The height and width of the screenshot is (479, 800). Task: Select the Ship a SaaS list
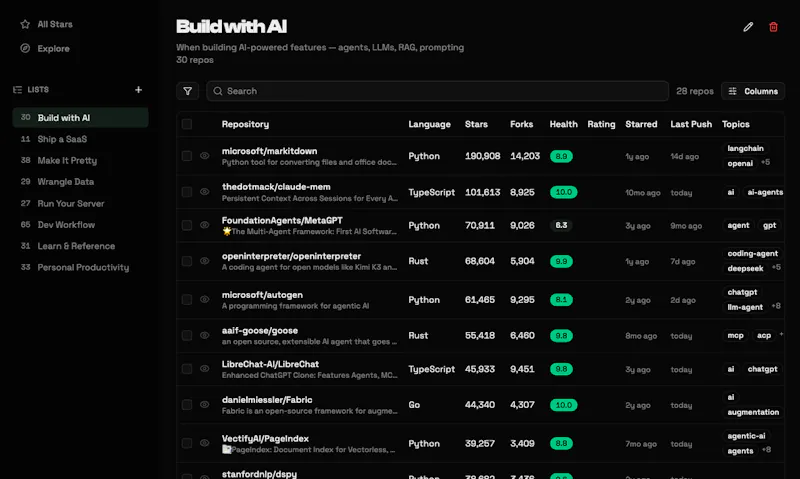81,139
